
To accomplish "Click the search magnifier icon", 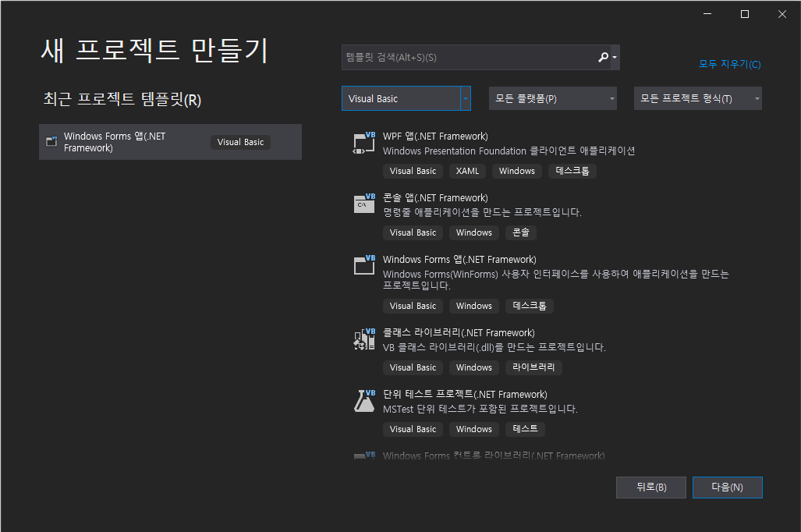I will [604, 57].
